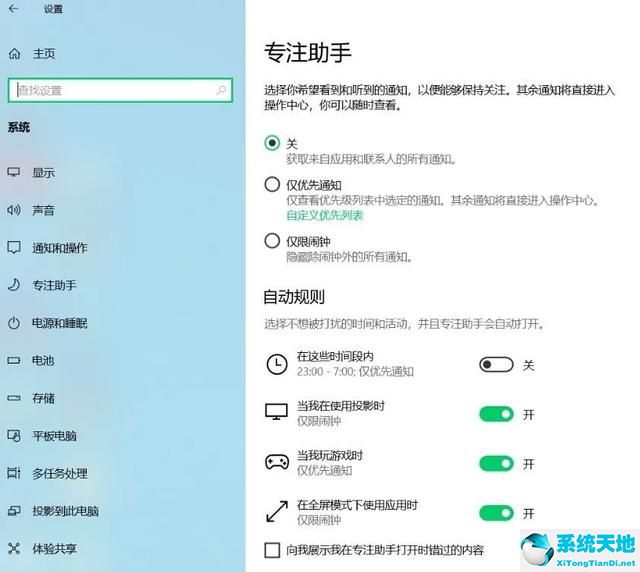The height and width of the screenshot is (572, 640).
Task: Choose the 仅优先通知 radio option
Action: [x=272, y=184]
